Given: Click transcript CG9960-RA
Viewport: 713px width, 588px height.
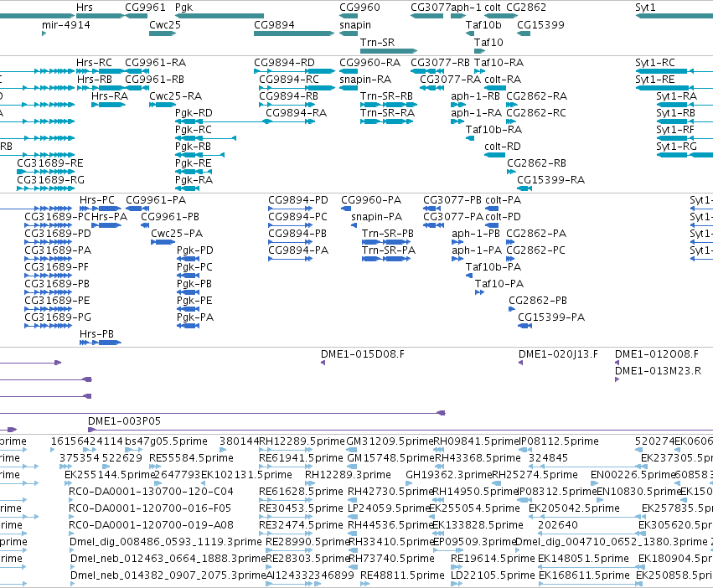Looking at the screenshot, I should [x=370, y=62].
